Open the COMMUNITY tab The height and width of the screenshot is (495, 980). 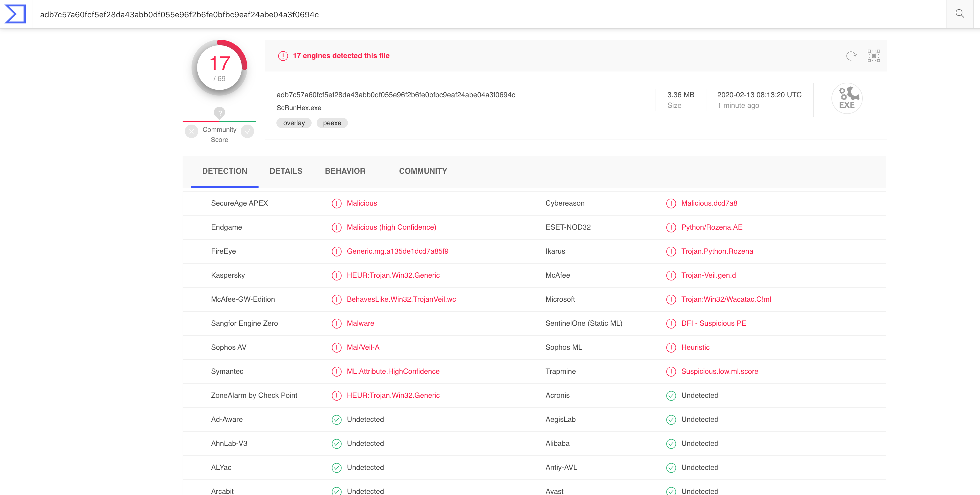[423, 171]
